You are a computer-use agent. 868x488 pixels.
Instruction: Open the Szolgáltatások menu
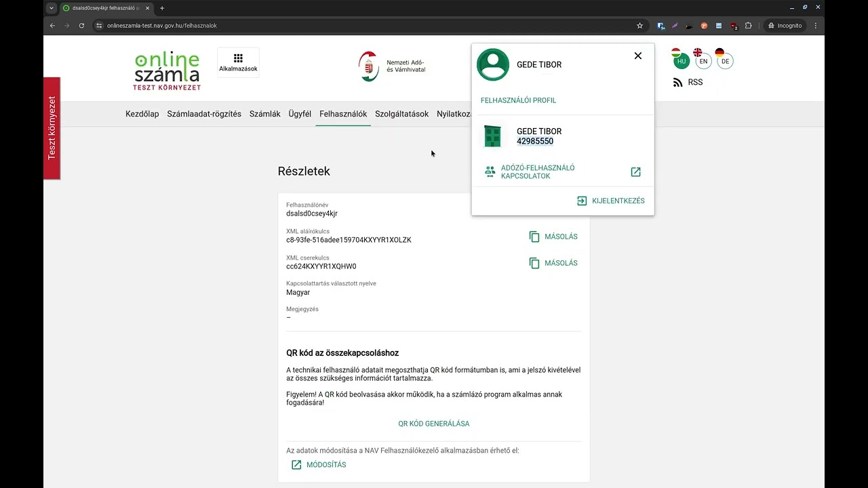[402, 114]
